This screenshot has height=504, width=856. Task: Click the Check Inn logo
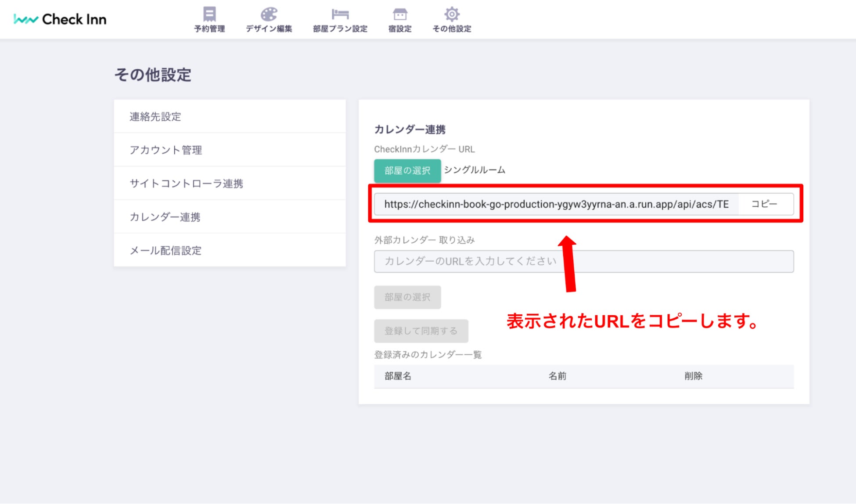(60, 19)
